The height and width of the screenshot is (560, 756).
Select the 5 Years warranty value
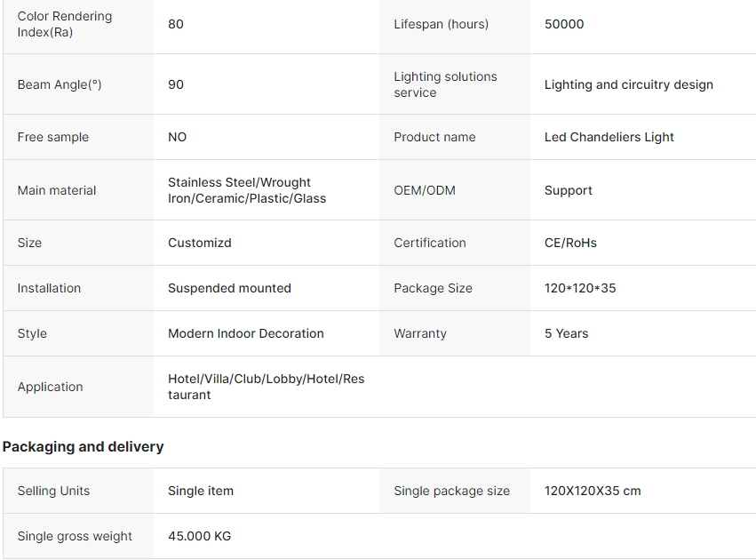tap(566, 333)
